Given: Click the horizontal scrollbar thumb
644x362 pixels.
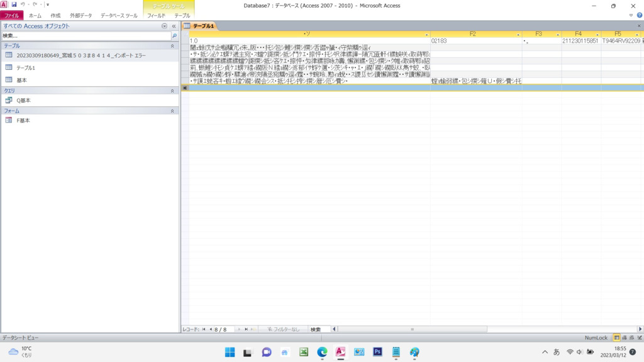Looking at the screenshot, I should click(413, 329).
